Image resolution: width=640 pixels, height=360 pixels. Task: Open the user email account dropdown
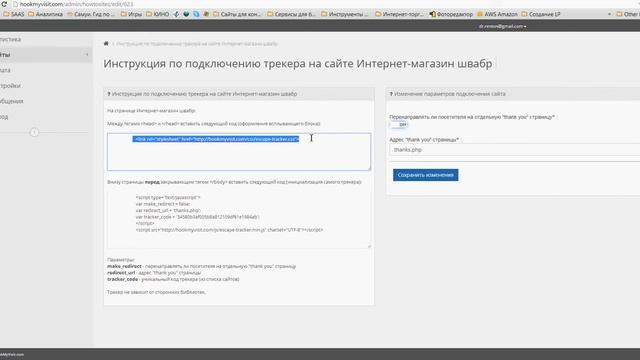502,26
